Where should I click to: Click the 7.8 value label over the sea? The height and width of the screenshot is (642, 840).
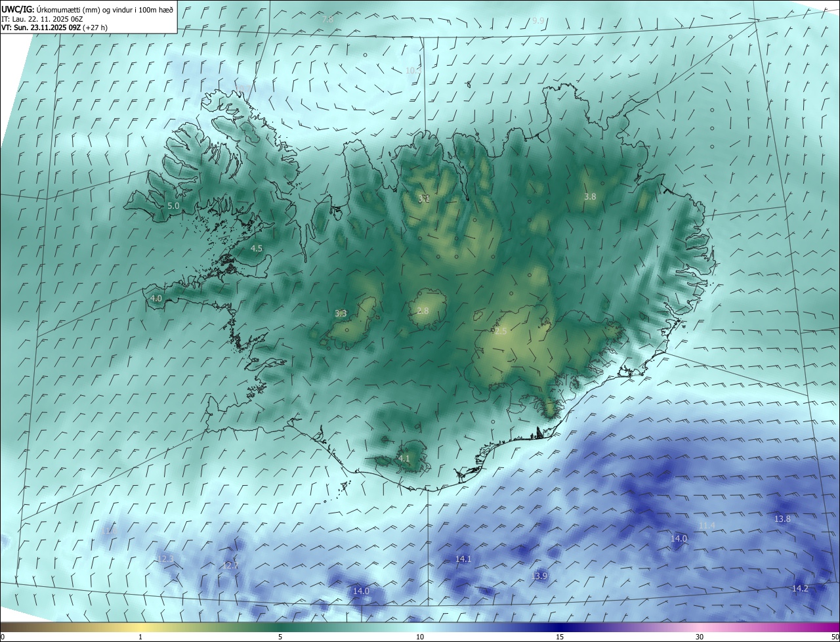[x=327, y=20]
